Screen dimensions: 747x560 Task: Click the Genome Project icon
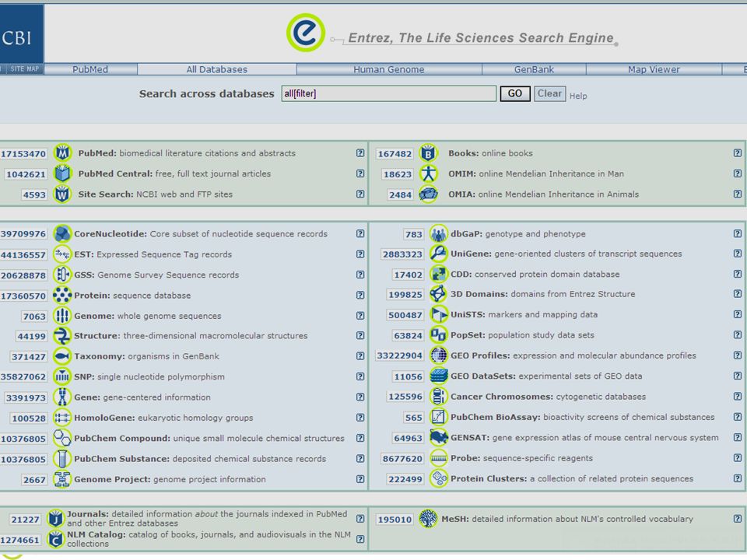[62, 479]
